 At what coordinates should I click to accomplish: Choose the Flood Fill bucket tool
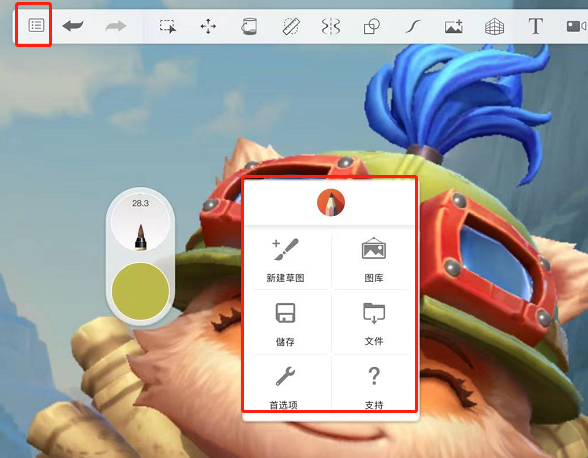[249, 27]
